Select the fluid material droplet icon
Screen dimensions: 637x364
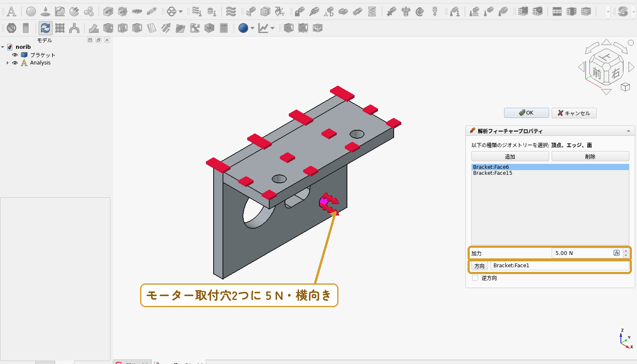[x=45, y=11]
